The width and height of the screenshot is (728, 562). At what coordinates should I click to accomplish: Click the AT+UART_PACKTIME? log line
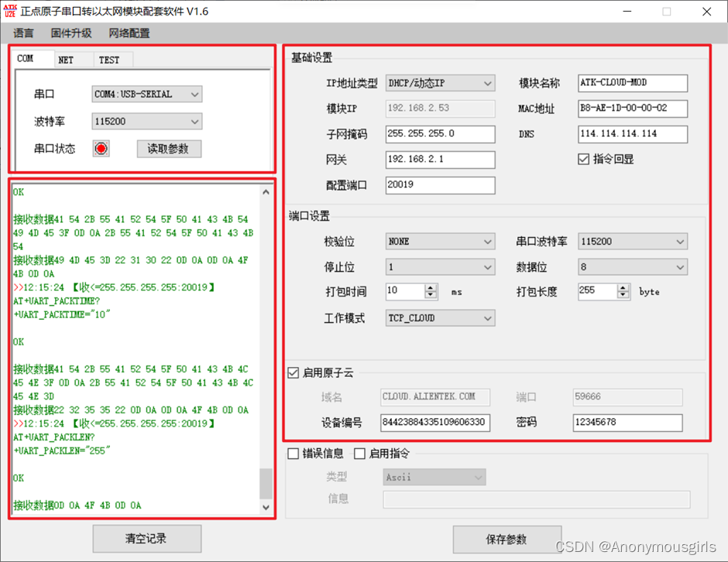[57, 300]
